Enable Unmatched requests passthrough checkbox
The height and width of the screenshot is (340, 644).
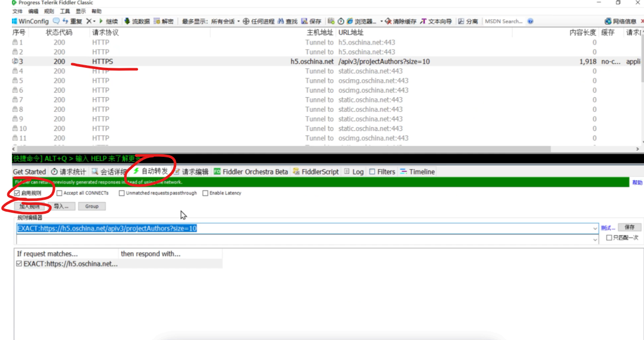[121, 193]
